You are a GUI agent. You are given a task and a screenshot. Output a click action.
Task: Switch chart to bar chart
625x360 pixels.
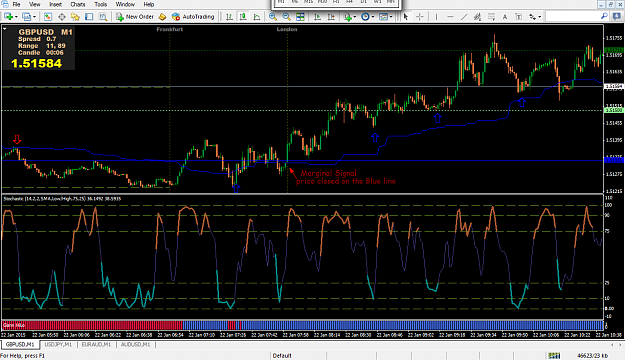coord(229,17)
